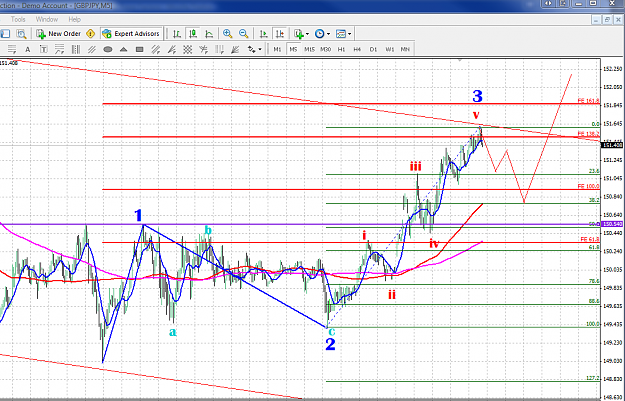The height and width of the screenshot is (401, 625).
Task: Open MetaEditor with the yellow diamond icon
Action: click(x=90, y=34)
